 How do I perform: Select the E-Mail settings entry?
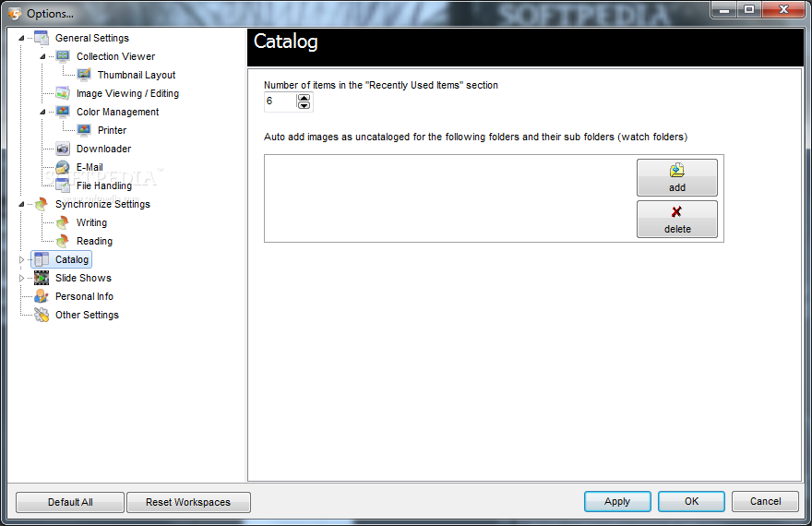click(90, 167)
